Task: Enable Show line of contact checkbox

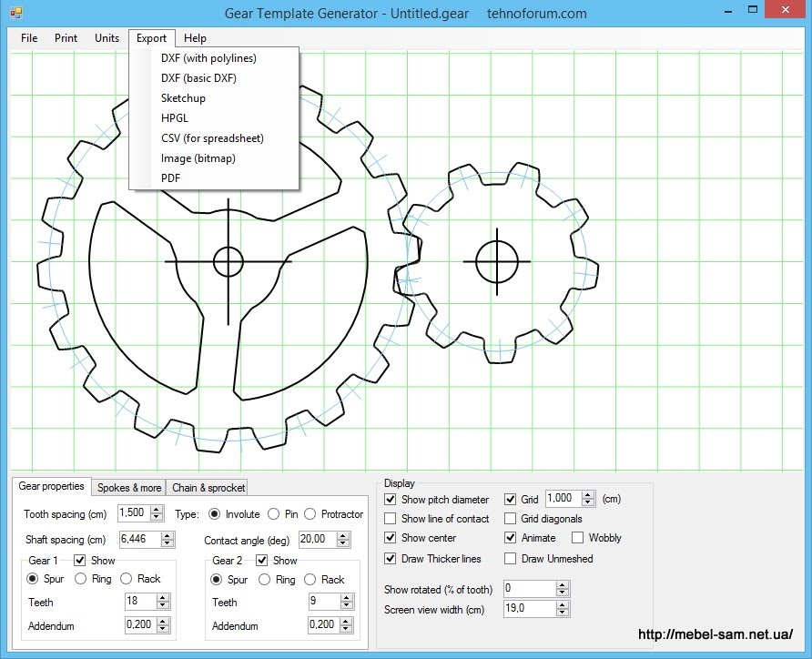Action: [x=391, y=519]
